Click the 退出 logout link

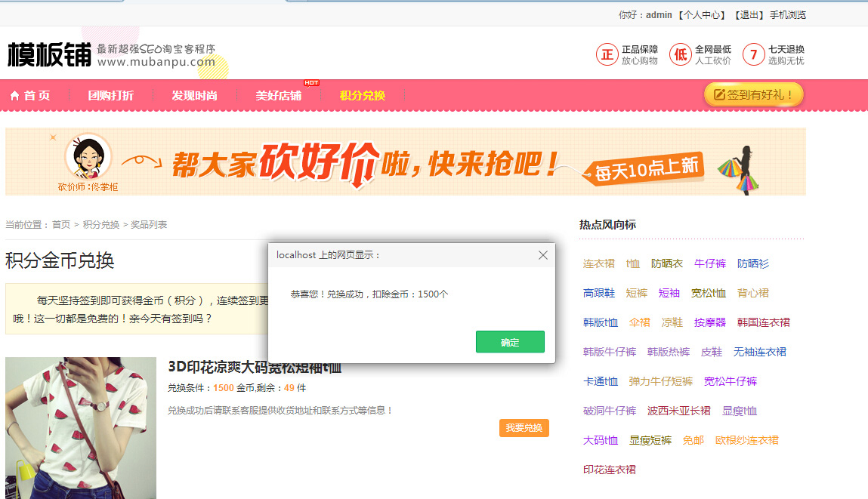[749, 15]
